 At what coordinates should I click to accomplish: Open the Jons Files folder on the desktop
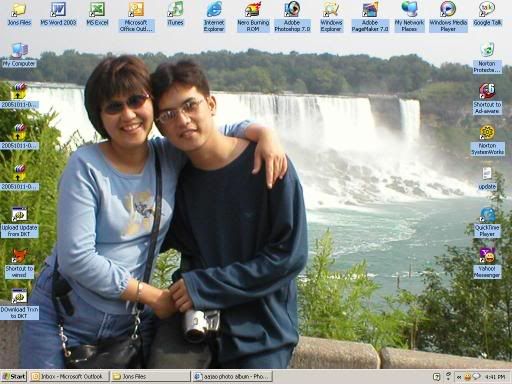19,14
